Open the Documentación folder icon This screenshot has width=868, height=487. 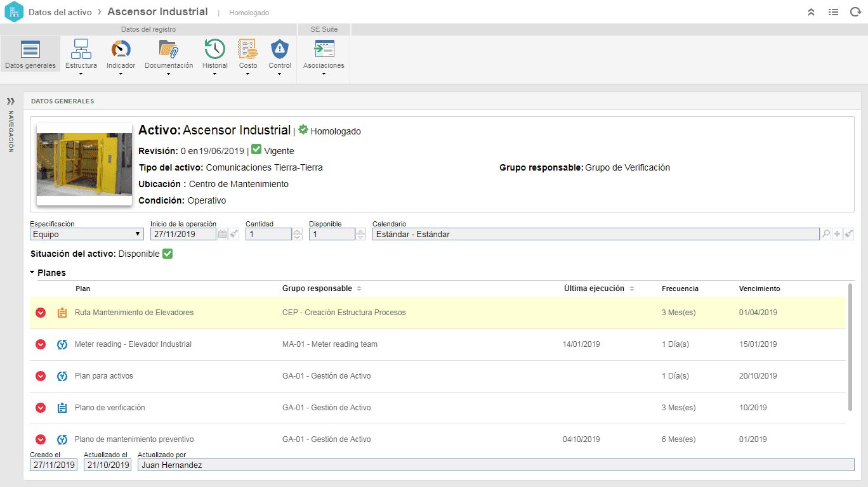(169, 49)
